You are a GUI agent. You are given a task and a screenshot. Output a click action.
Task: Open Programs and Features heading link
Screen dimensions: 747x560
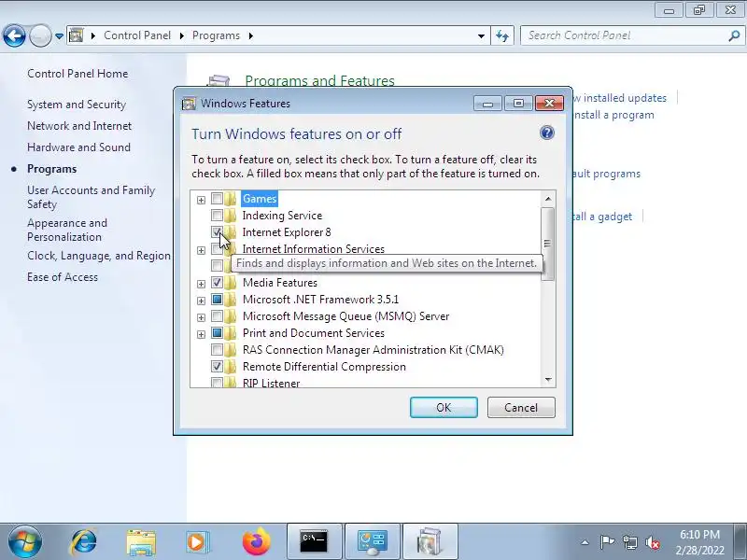319,81
